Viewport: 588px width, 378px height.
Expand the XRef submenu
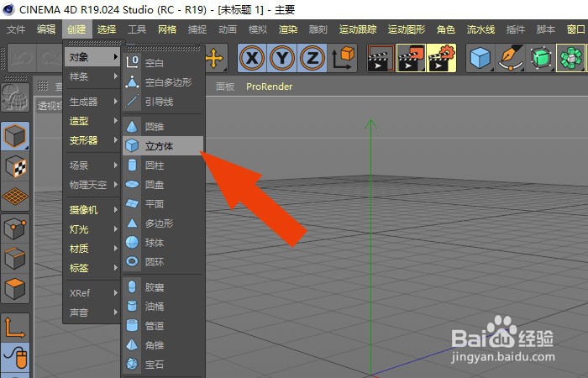pos(92,293)
